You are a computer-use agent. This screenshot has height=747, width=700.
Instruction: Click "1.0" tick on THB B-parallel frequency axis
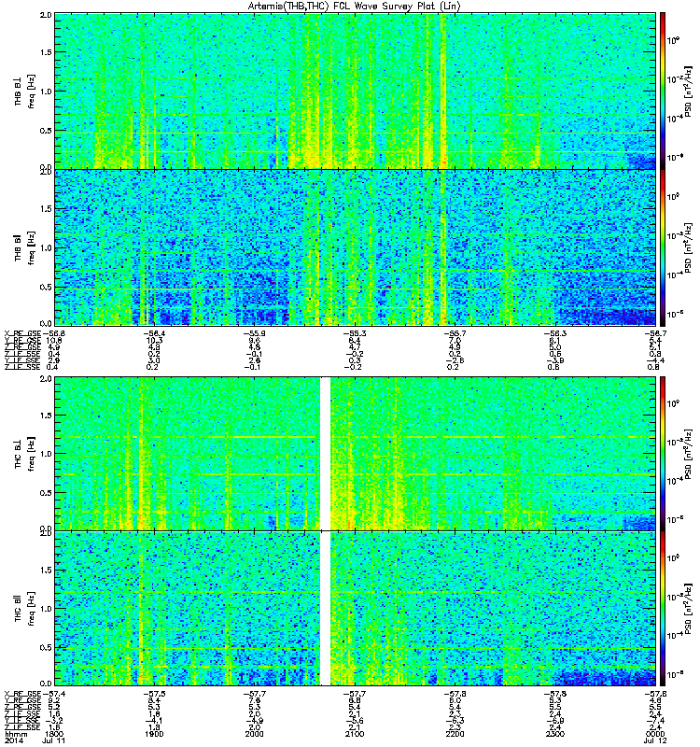[46, 247]
